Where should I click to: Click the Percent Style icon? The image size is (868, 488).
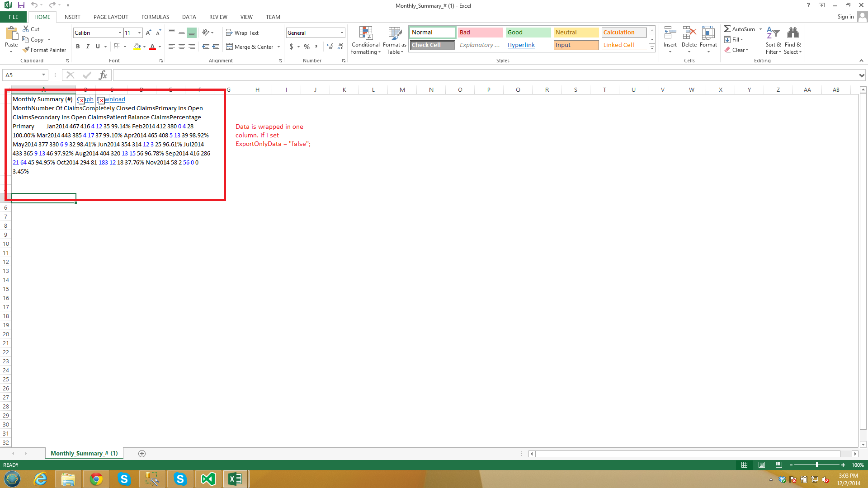pyautogui.click(x=307, y=47)
